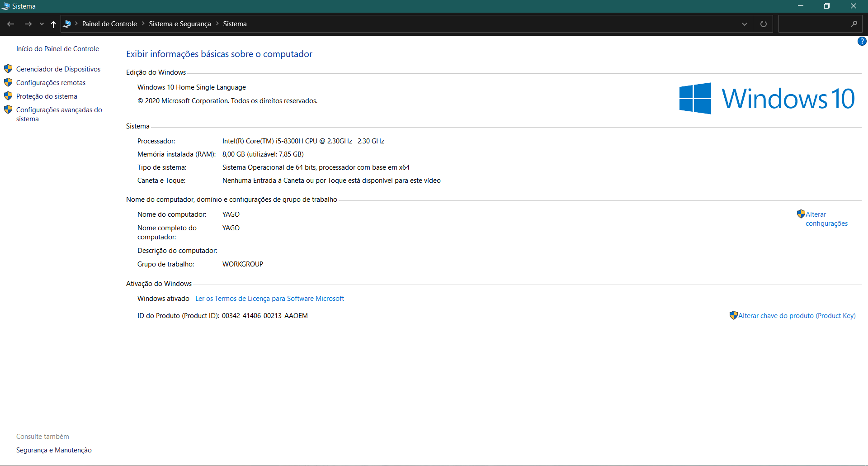Go forward with the right arrow button
Viewport: 868px width, 466px height.
[28, 24]
